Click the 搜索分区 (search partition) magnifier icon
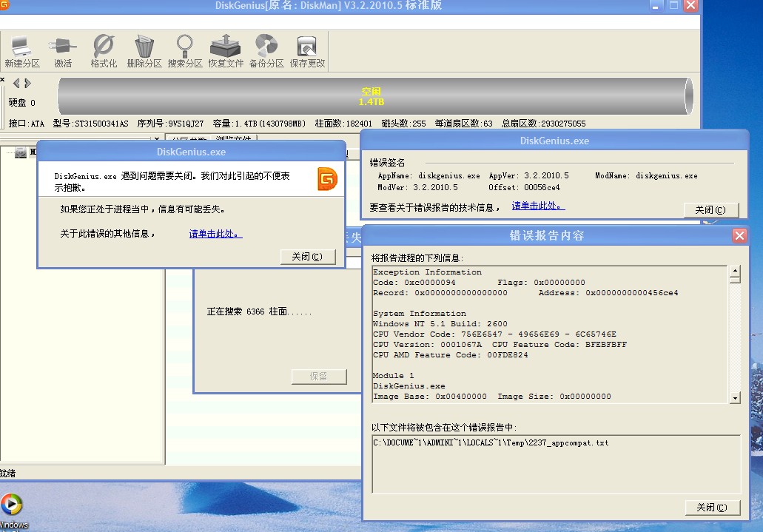Viewport: 763px width, 532px height. point(185,52)
